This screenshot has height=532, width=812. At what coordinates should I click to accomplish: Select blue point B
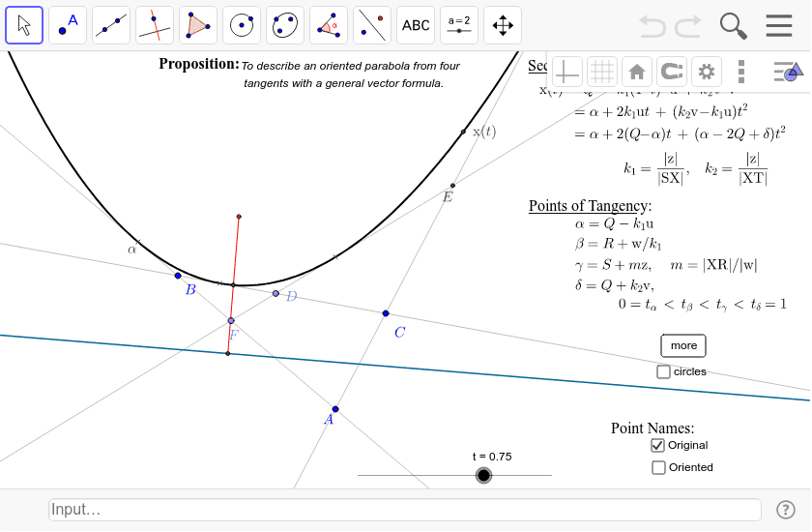coord(178,276)
